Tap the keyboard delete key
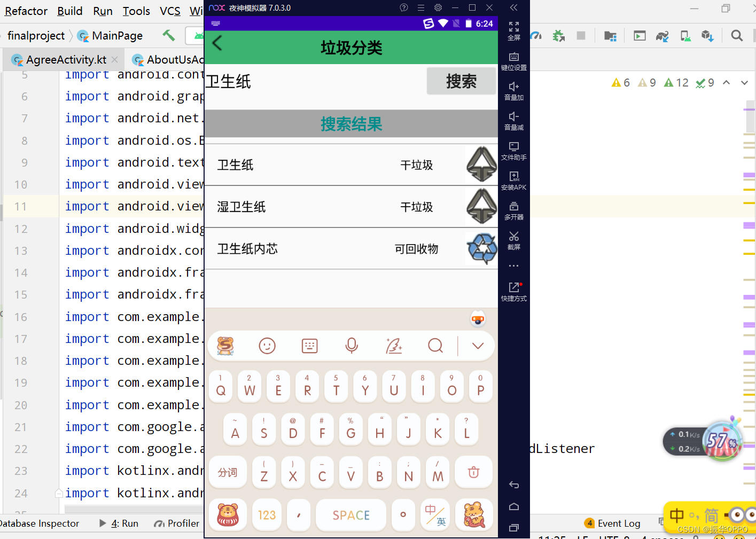Image resolution: width=756 pixels, height=539 pixels. click(473, 472)
